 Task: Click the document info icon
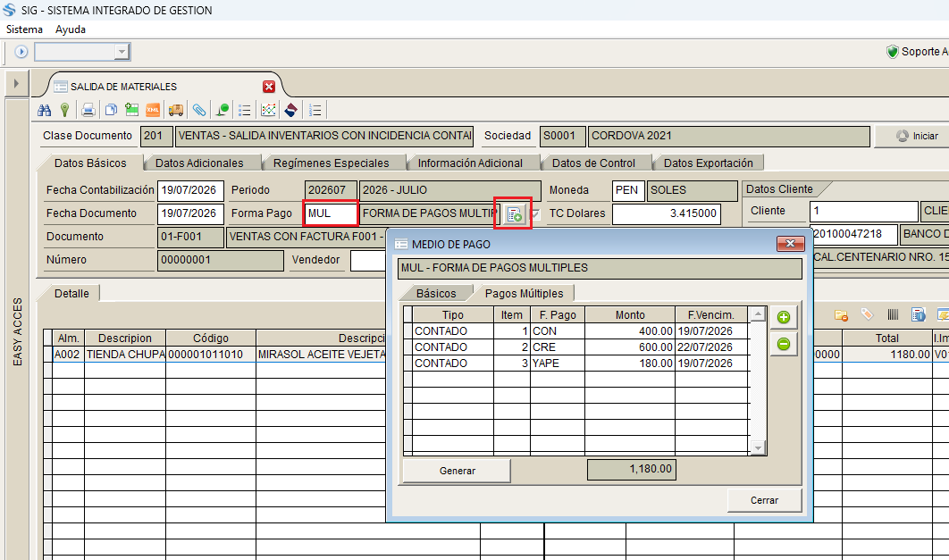tap(919, 314)
